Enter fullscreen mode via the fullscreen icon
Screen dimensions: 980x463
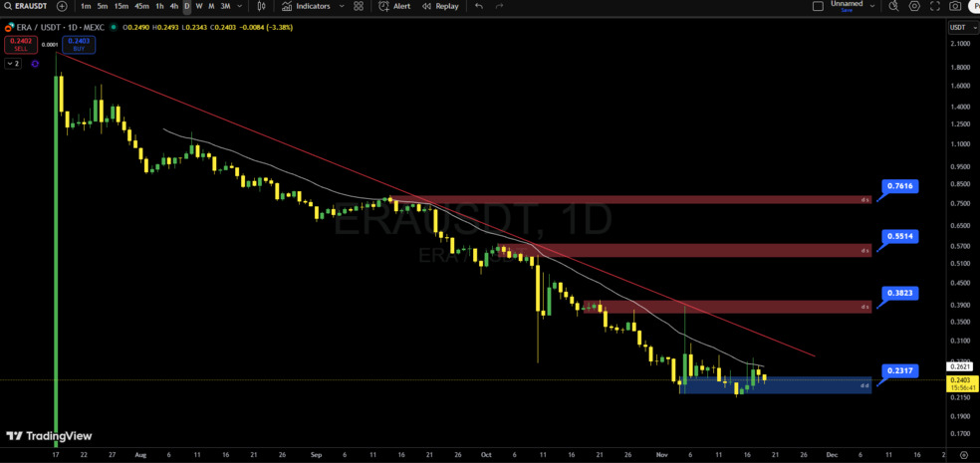click(935, 6)
